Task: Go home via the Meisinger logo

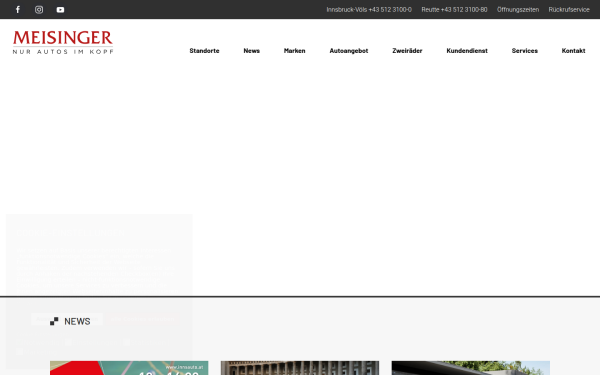Action: pyautogui.click(x=63, y=42)
